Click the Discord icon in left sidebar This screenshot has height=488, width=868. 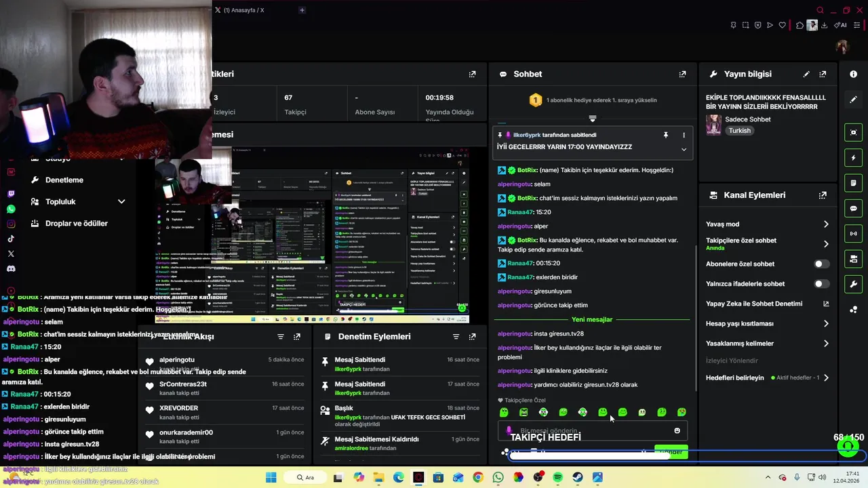click(11, 269)
